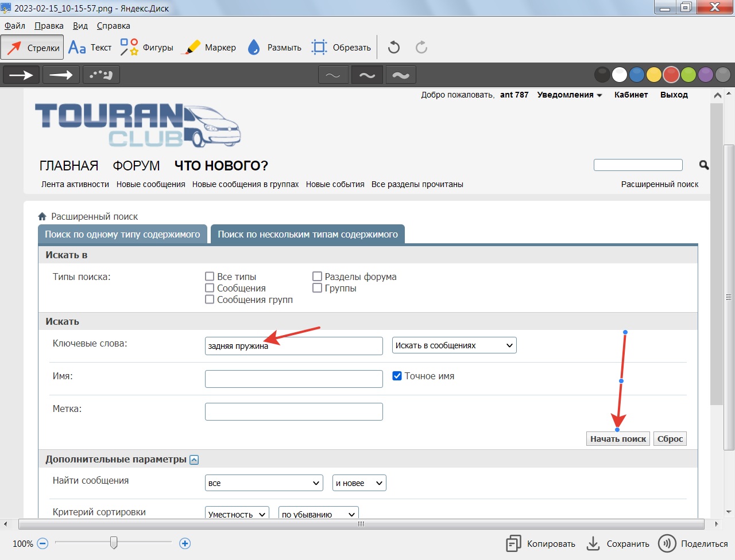Click the undo arrow icon

(394, 47)
